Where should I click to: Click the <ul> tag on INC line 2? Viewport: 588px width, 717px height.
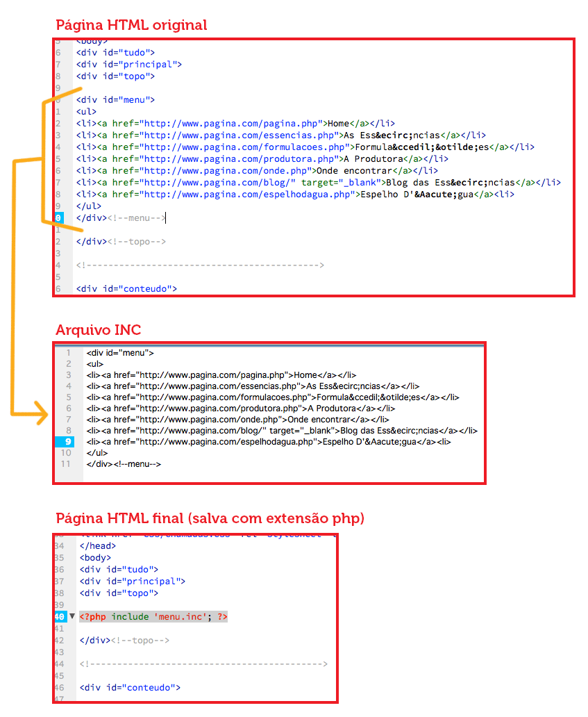(95, 364)
